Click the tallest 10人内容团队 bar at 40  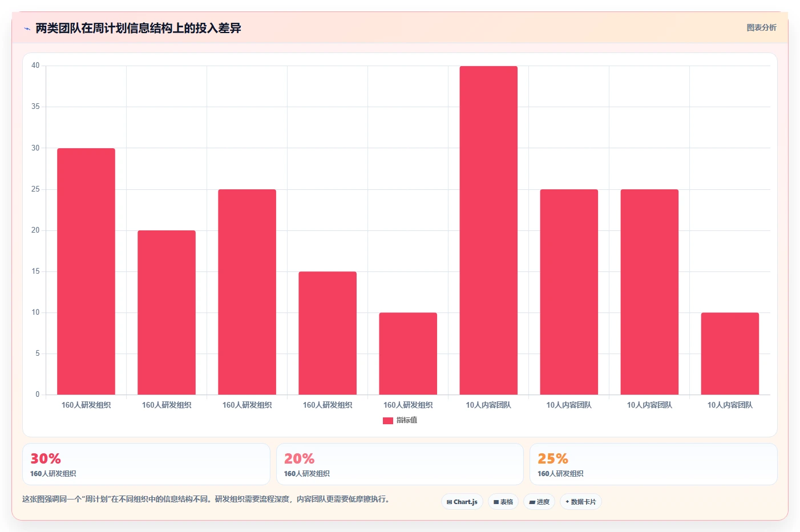488,230
